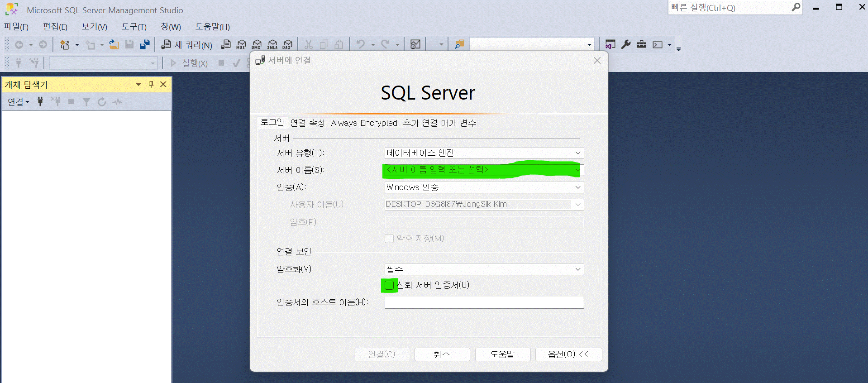Click the 취소 button
Image resolution: width=868 pixels, height=383 pixels.
coord(442,354)
